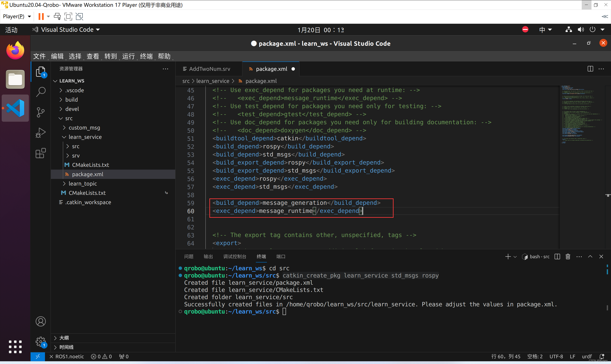
Task: Create a new terminal with plus icon
Action: point(508,257)
